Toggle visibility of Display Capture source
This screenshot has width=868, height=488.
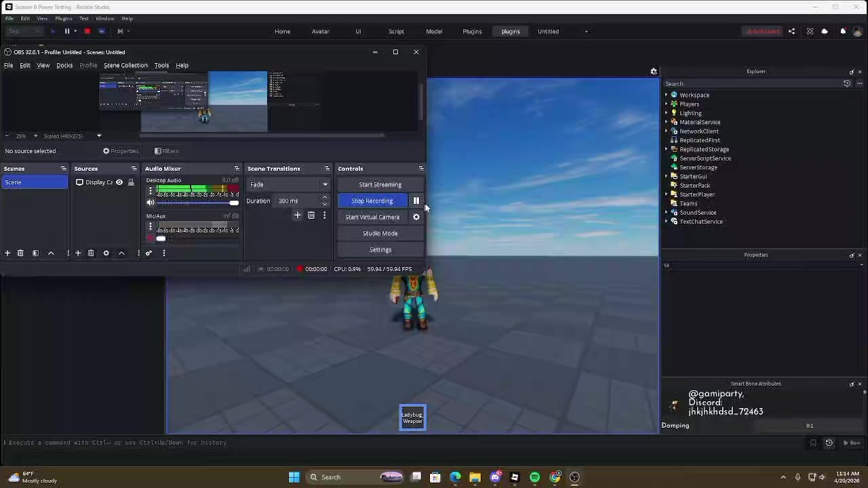(x=119, y=182)
